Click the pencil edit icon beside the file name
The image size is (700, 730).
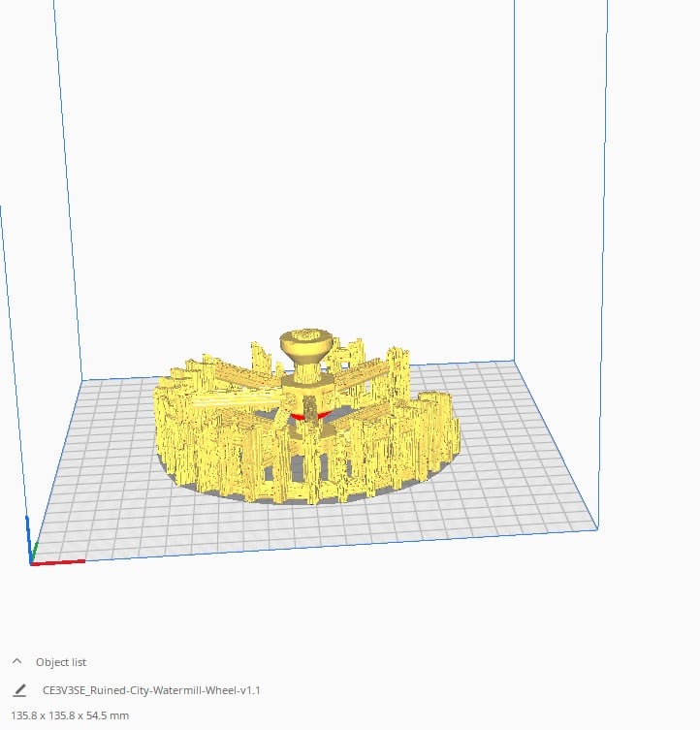(x=19, y=690)
